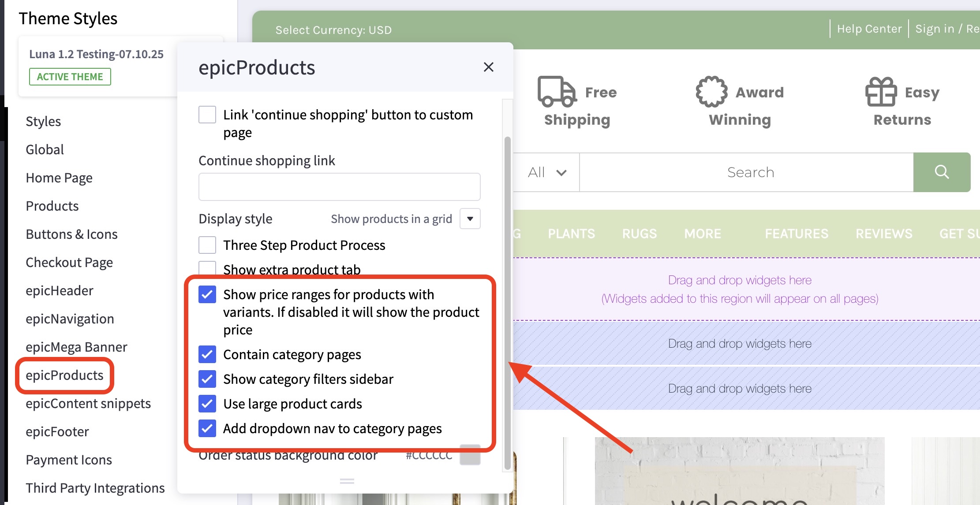Viewport: 980px width, 505px height.
Task: Open the epicHeader settings in the sidebar
Action: pyautogui.click(x=59, y=290)
